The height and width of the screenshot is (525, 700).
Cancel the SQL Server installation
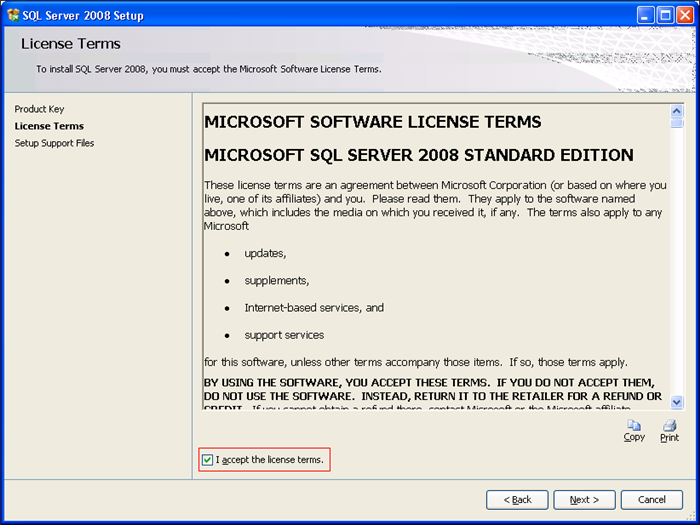[651, 499]
